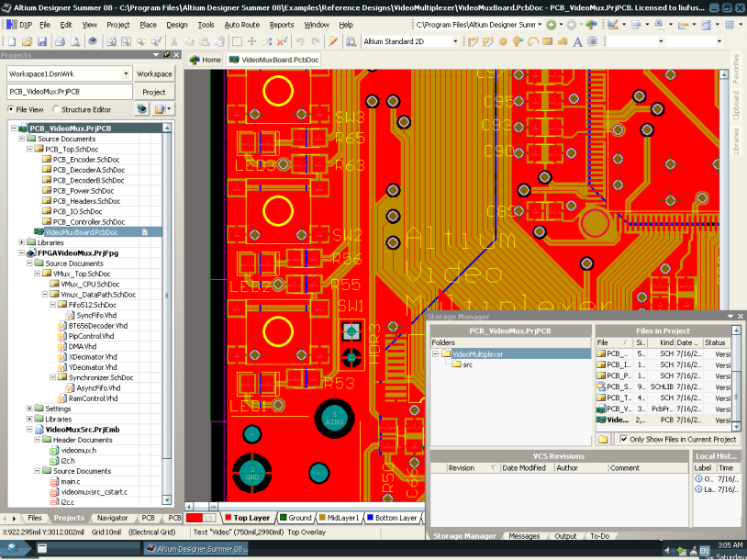The width and height of the screenshot is (747, 560).
Task: Click the Favorites side panel label
Action: tap(736, 69)
